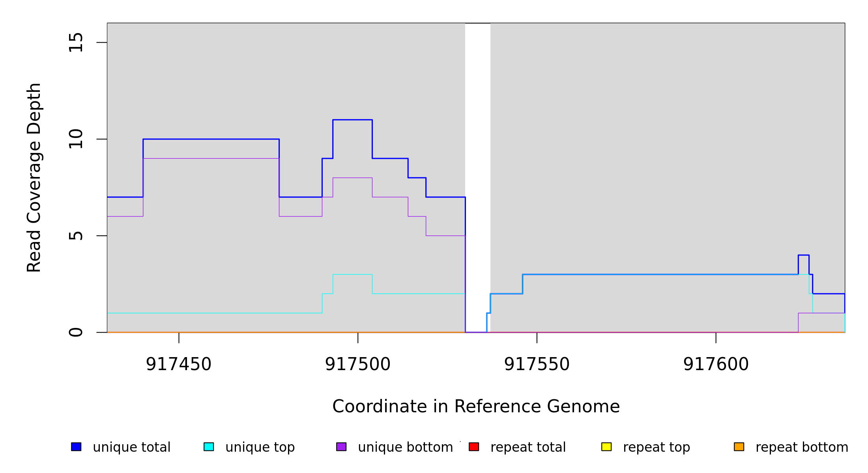Click the 'Read Coverage Depth' y-axis title
Image resolution: width=868 pixels, height=473 pixels.
pyautogui.click(x=34, y=177)
